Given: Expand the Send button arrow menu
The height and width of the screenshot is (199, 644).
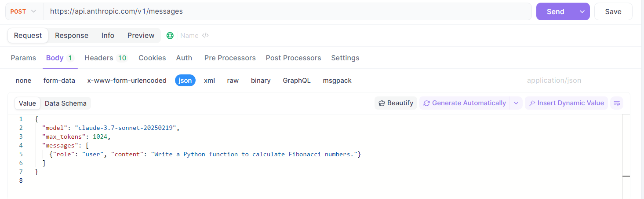Looking at the screenshot, I should tap(582, 11).
